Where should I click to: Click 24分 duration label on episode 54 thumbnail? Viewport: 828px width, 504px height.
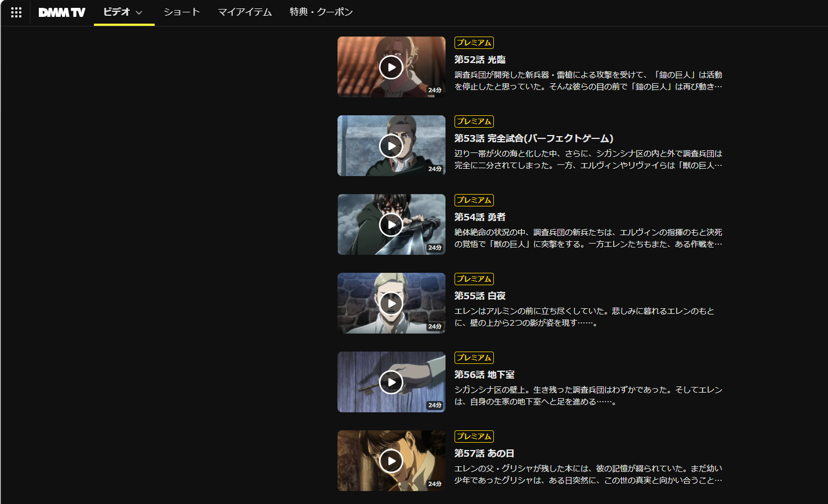click(x=435, y=247)
